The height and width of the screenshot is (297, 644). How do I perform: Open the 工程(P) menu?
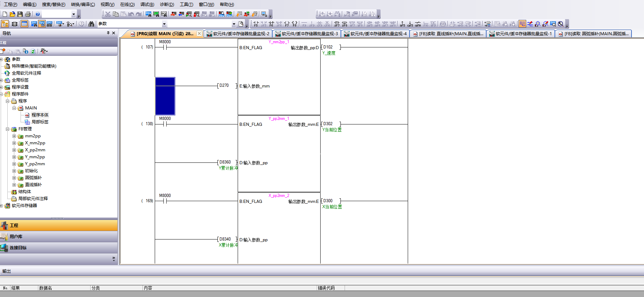click(x=10, y=5)
